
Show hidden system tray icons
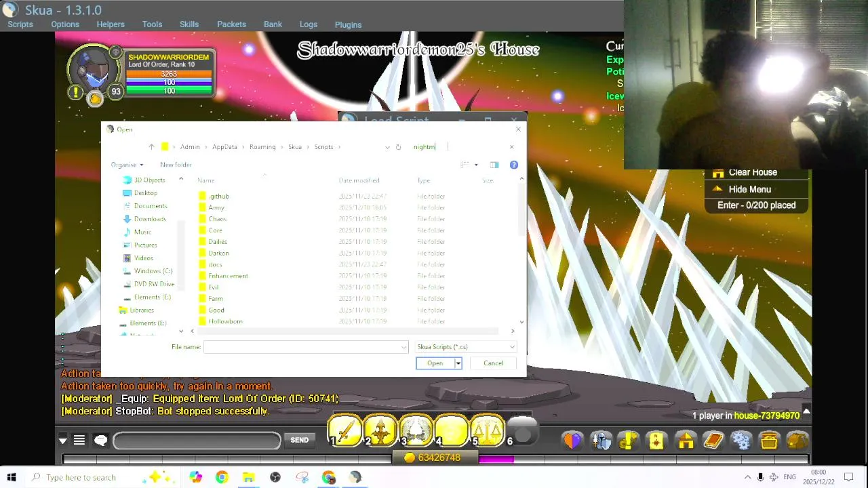[747, 477]
